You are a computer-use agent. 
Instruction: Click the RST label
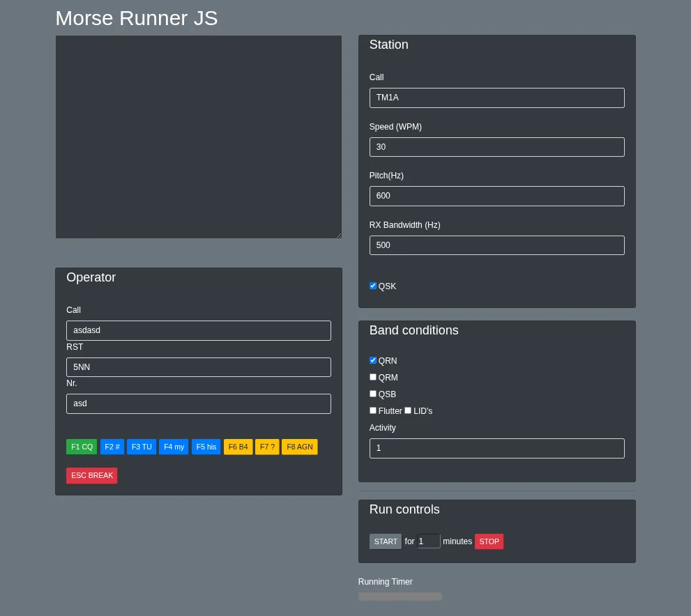75,347
